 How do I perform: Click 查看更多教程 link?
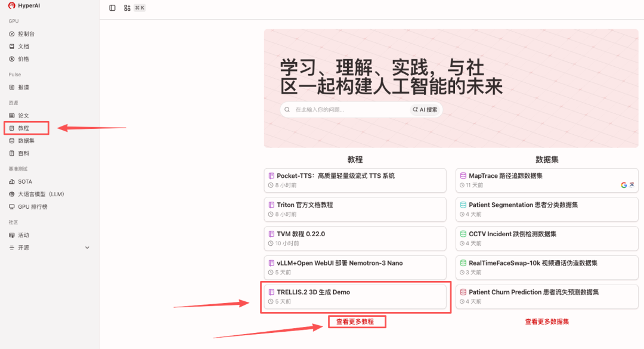(357, 321)
